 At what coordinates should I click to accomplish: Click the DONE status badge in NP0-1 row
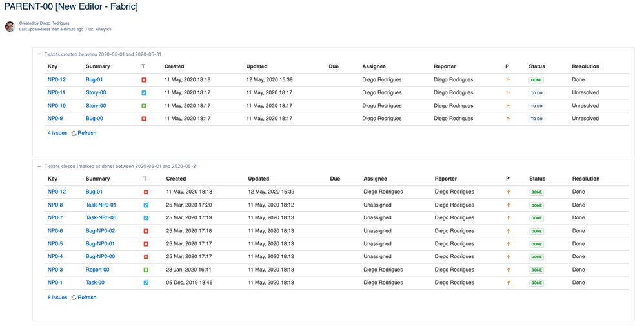[536, 283]
